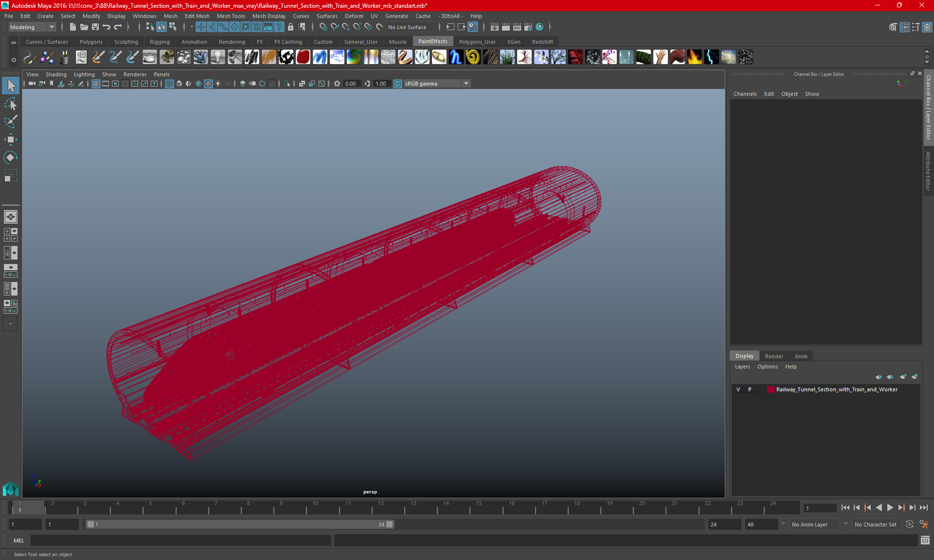934x560 pixels.
Task: Toggle smooth shade all in viewport toolbar
Action: 179,84
